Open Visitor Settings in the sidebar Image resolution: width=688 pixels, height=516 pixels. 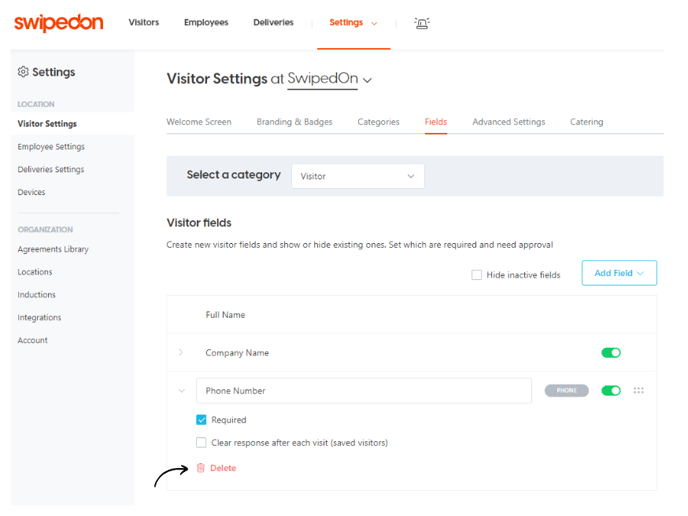[x=47, y=124]
